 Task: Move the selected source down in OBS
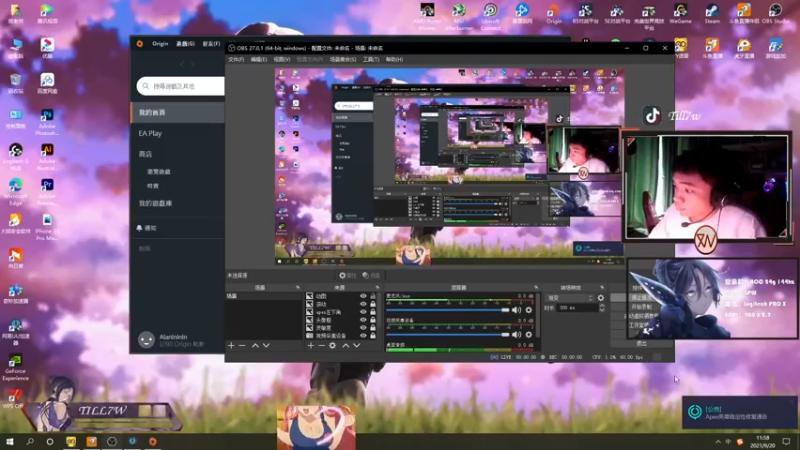(x=357, y=345)
